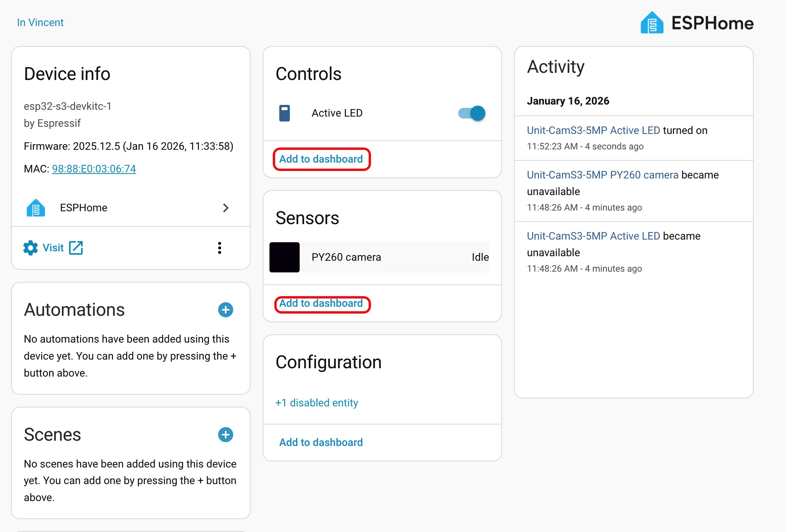Click the PY260 camera black thumbnail
Viewport: 785px width, 532px height.
[285, 257]
